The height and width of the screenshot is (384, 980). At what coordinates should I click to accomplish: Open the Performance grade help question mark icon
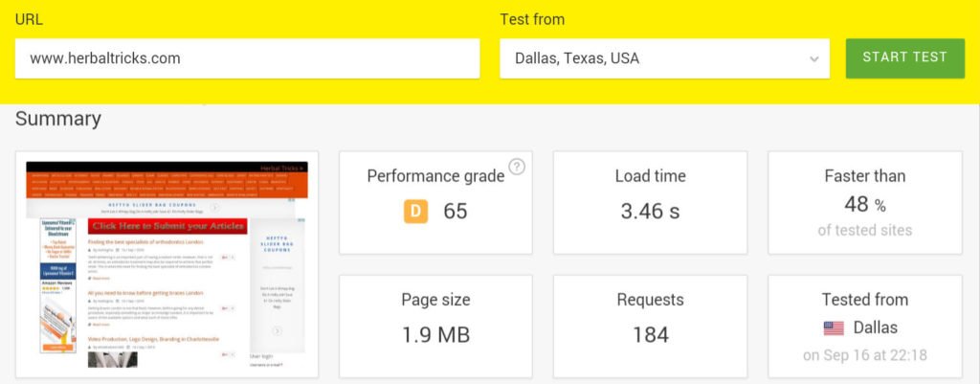pos(517,167)
